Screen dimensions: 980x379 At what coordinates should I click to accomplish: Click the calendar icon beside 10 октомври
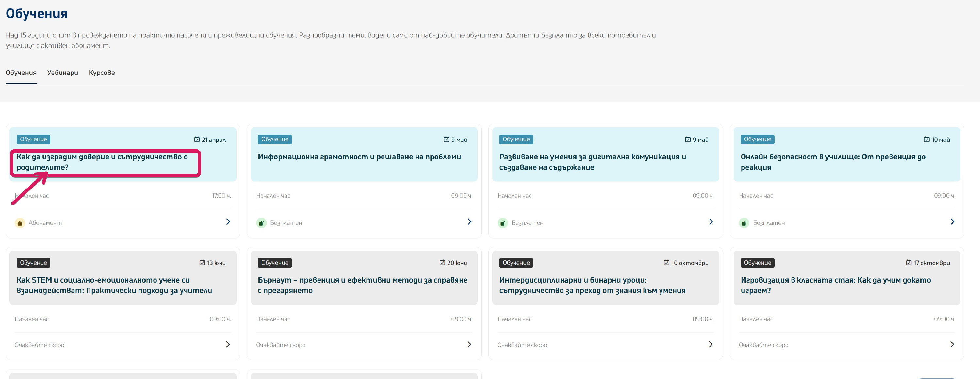pos(666,263)
